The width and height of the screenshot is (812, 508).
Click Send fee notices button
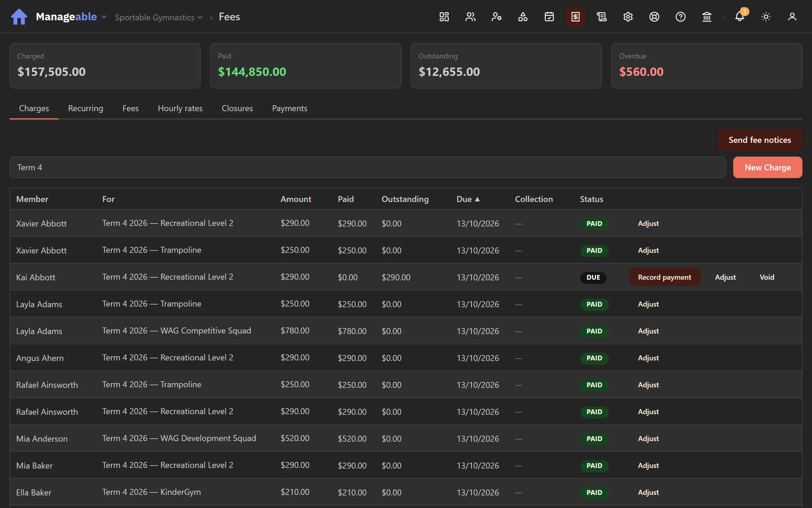point(760,140)
